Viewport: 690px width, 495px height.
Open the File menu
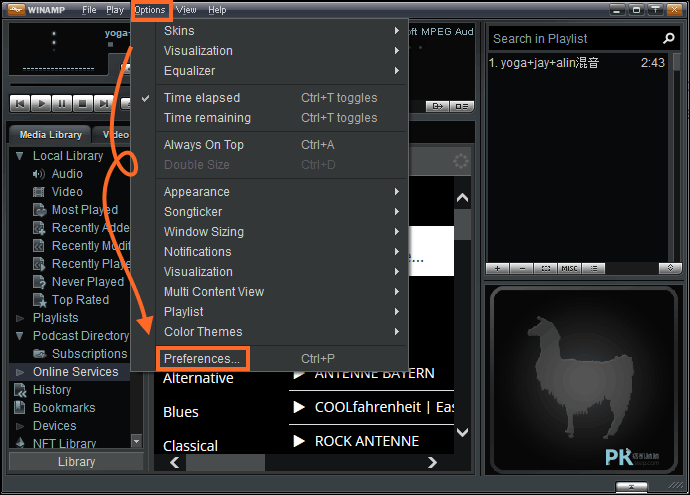[89, 10]
